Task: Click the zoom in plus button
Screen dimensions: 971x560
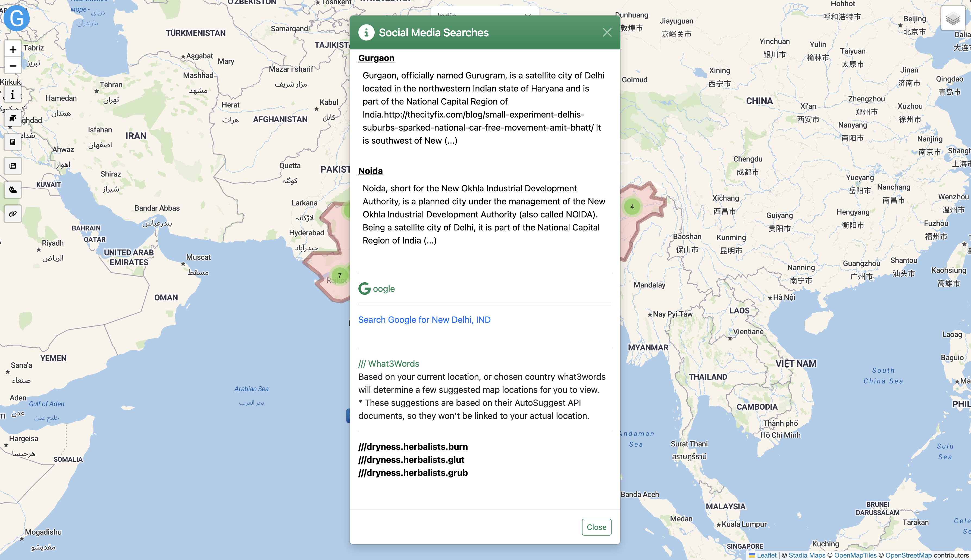Action: click(13, 50)
